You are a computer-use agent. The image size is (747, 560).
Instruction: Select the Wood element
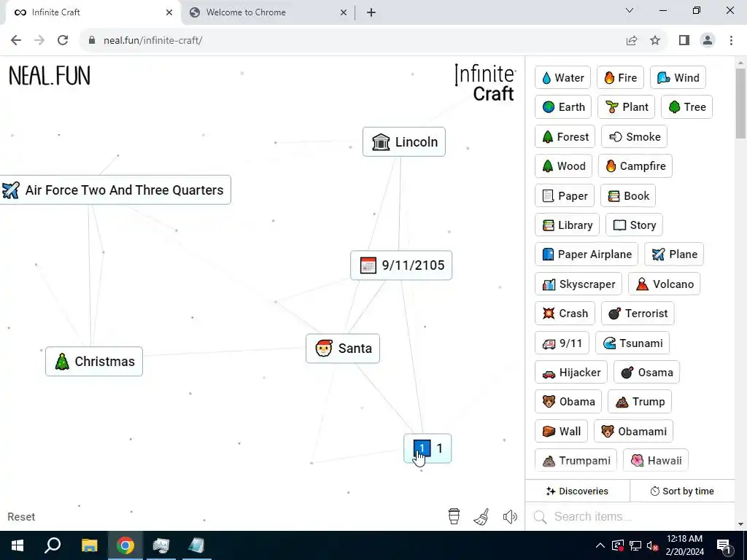pyautogui.click(x=564, y=166)
